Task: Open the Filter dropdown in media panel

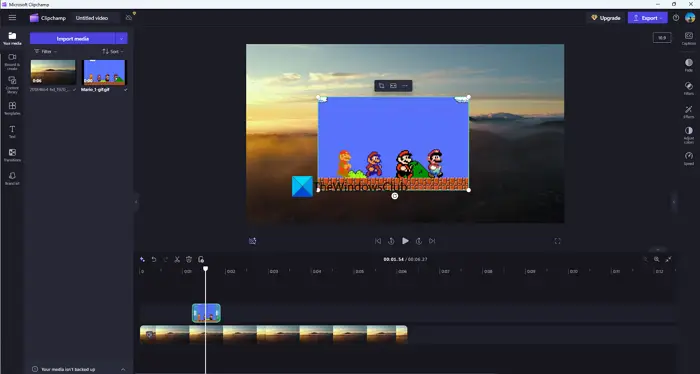Action: click(x=46, y=51)
